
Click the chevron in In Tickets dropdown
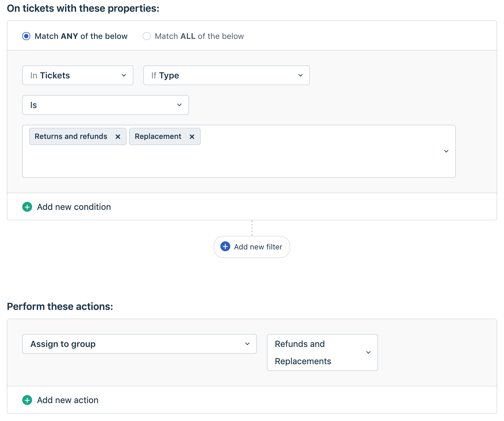tap(124, 75)
